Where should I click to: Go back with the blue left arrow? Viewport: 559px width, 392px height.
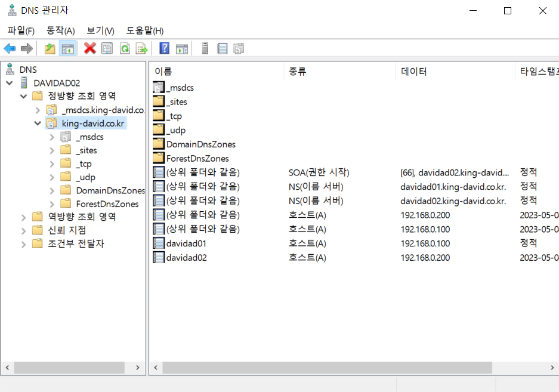tap(10, 48)
